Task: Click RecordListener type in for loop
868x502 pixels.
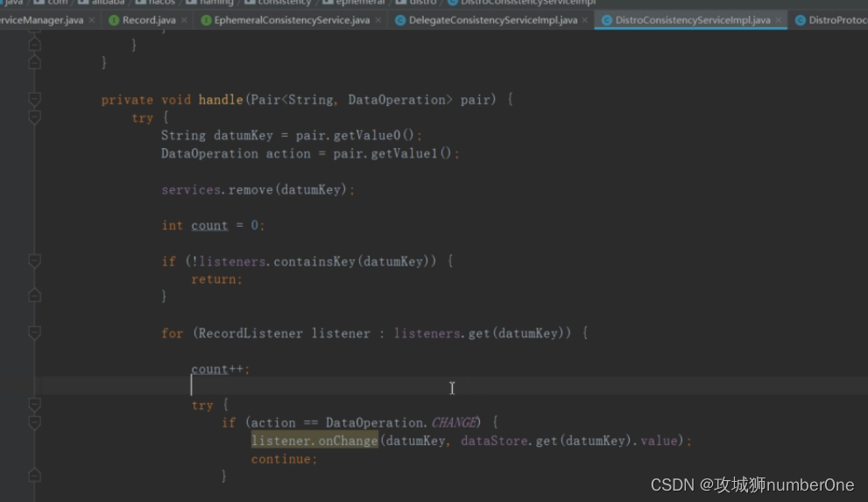Action: point(251,333)
